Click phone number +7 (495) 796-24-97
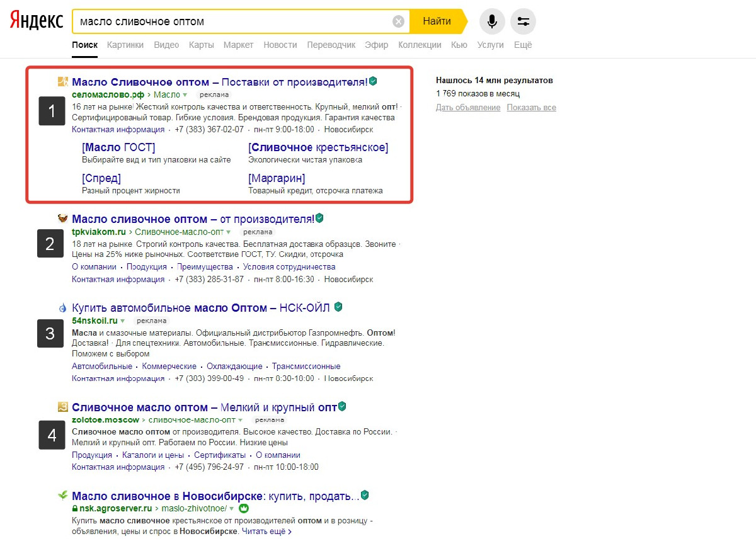Screen dimensions: 756x546 (209, 467)
